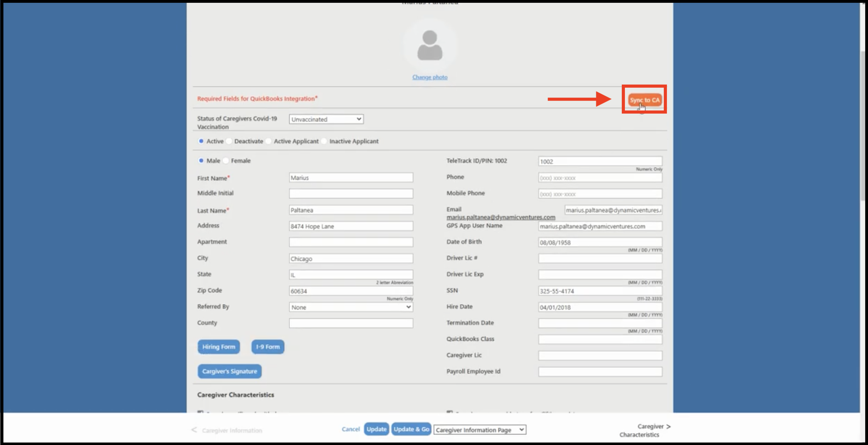Select the Deactivate radio button
868x445 pixels.
(229, 141)
